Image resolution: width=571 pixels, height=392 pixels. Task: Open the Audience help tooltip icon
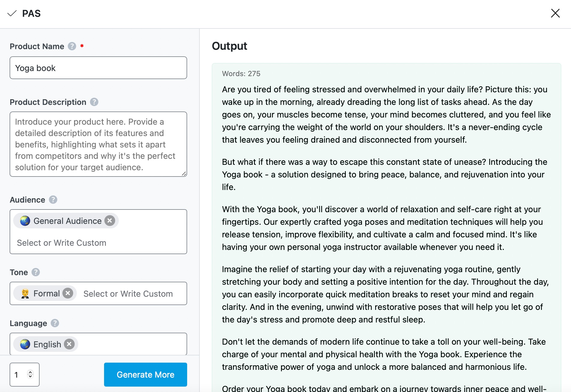[x=53, y=200]
